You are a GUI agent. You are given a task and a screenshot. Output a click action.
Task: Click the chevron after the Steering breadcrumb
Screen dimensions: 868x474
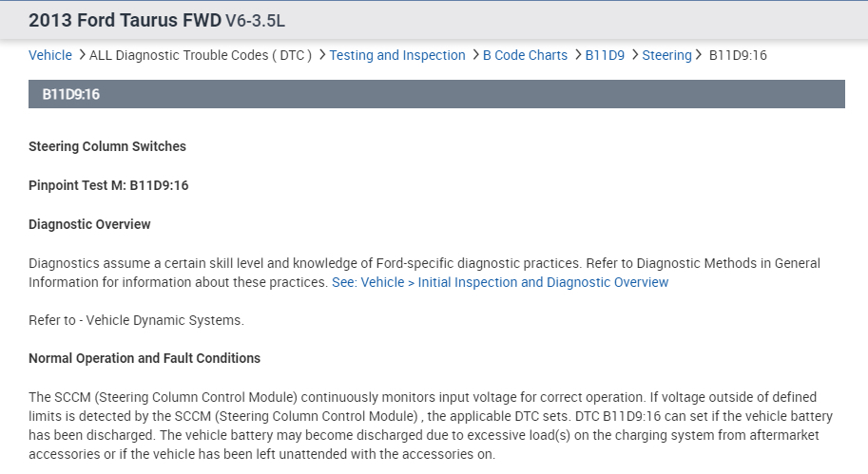(x=699, y=55)
